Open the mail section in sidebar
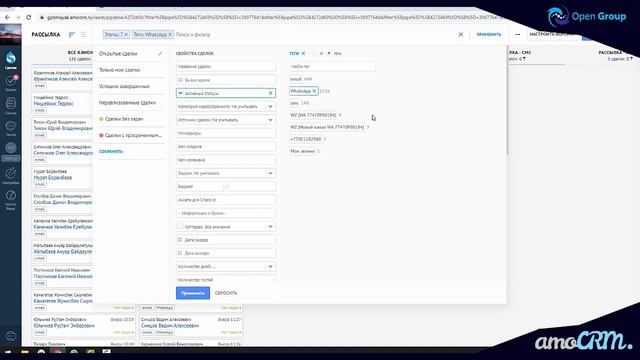Screen dimensions: 640x360 pos(11,128)
